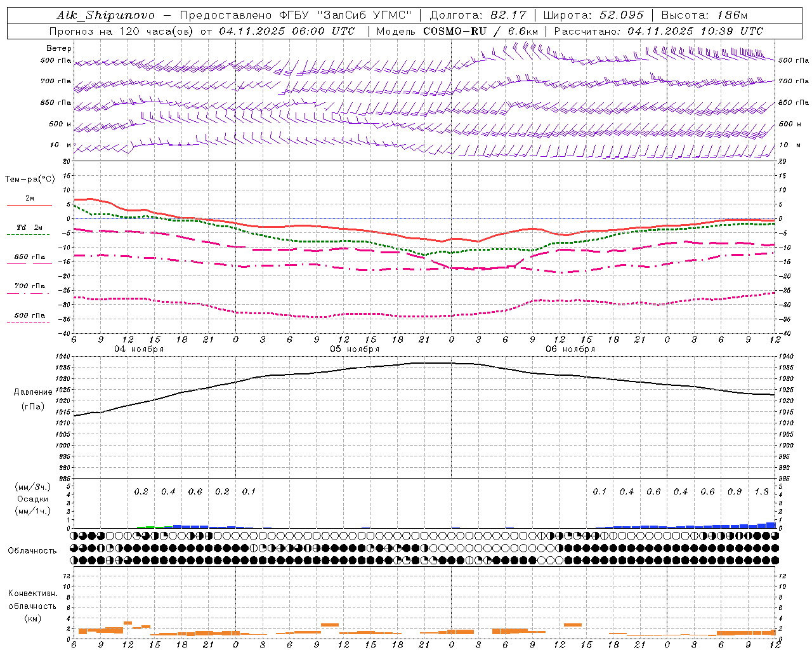Select the Долгота: 82.17 value
812x650 pixels.
pos(479,15)
